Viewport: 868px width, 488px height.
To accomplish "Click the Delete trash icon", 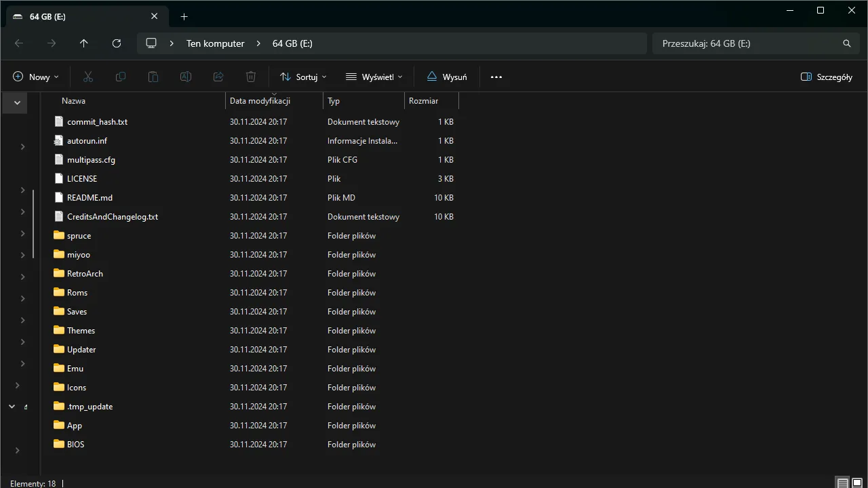I will 251,77.
